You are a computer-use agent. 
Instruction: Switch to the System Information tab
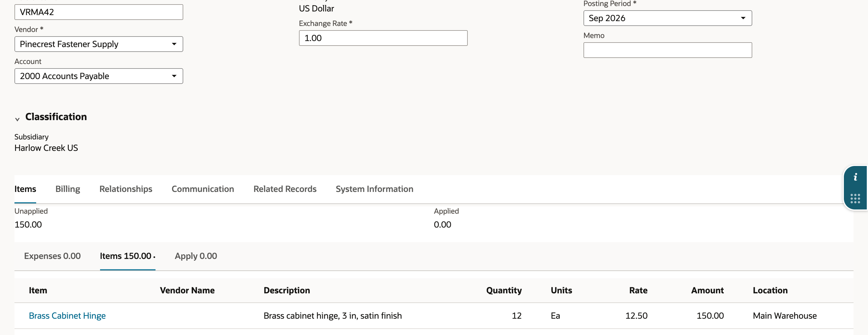coord(374,189)
